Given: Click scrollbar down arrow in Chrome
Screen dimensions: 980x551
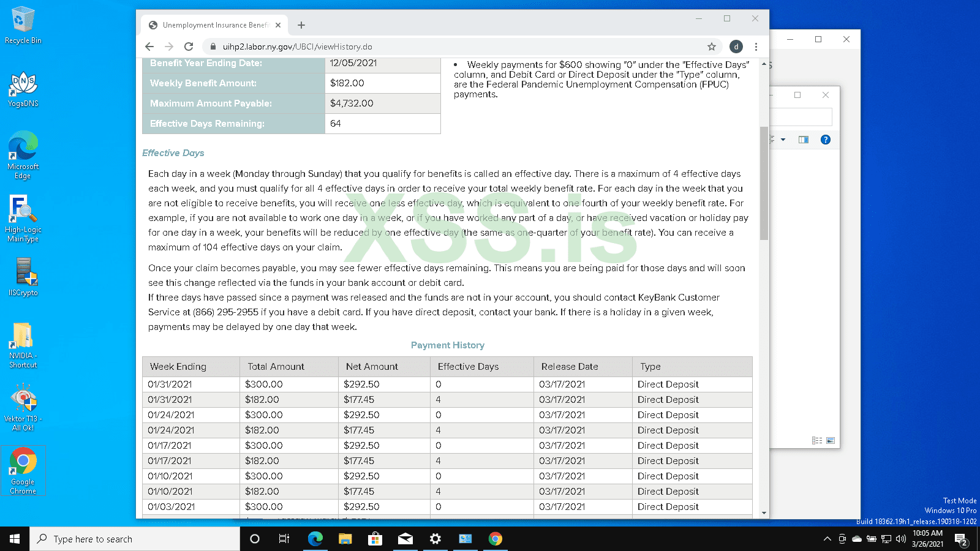Looking at the screenshot, I should pos(764,513).
